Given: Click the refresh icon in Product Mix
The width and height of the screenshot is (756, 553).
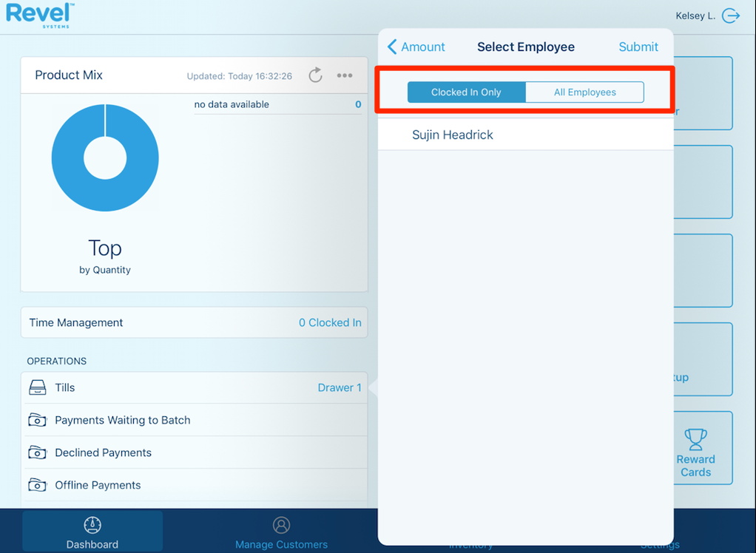Looking at the screenshot, I should (315, 75).
